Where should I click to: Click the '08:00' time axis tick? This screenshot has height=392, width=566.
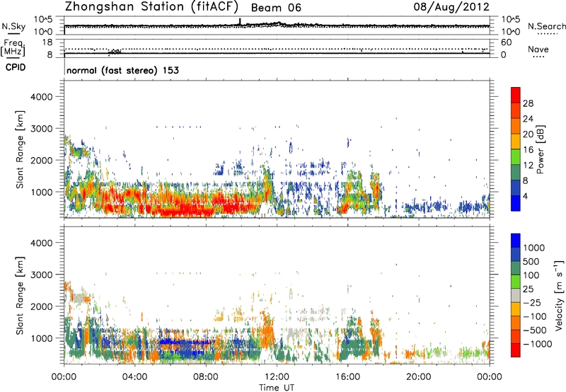(206, 377)
